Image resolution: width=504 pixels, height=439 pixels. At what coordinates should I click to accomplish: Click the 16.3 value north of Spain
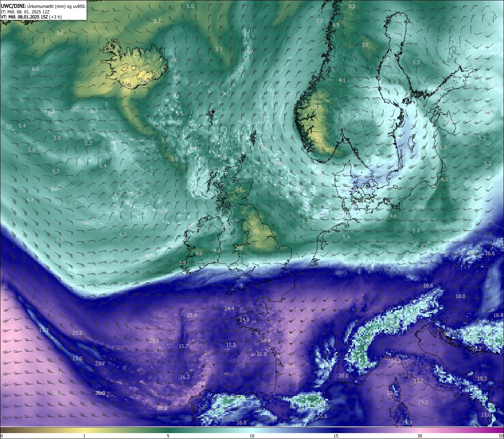[185, 377]
